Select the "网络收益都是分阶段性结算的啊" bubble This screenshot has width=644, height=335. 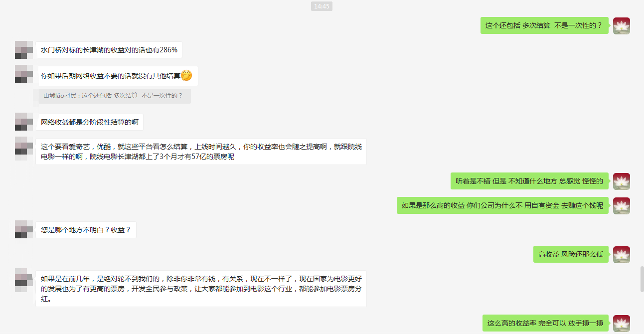[x=90, y=122]
